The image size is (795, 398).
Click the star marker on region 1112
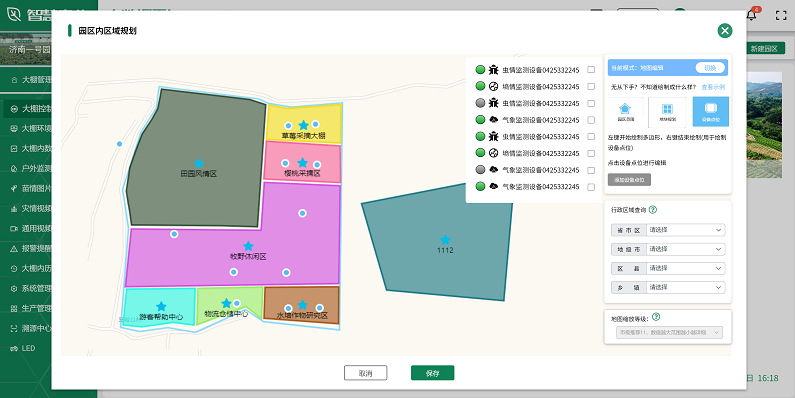pos(445,239)
